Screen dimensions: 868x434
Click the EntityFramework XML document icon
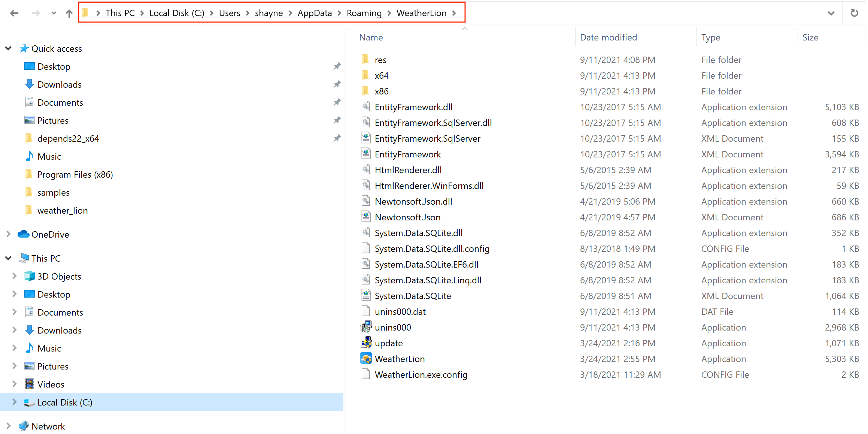(x=366, y=154)
